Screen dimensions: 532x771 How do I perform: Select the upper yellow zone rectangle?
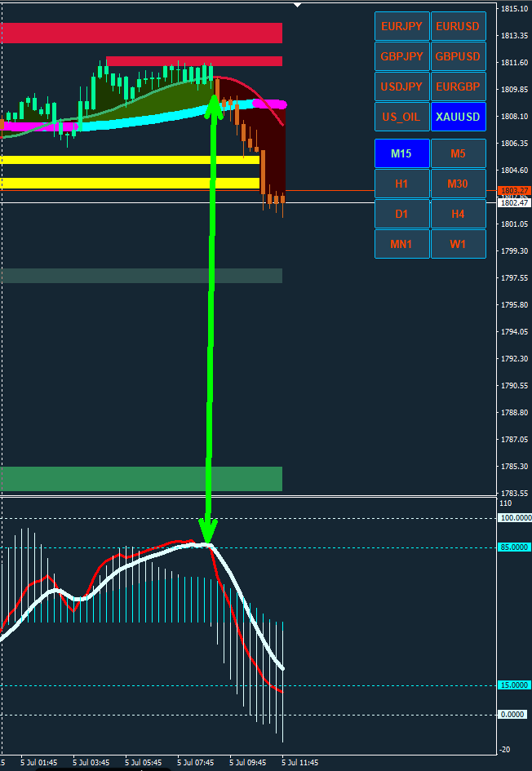pos(130,160)
